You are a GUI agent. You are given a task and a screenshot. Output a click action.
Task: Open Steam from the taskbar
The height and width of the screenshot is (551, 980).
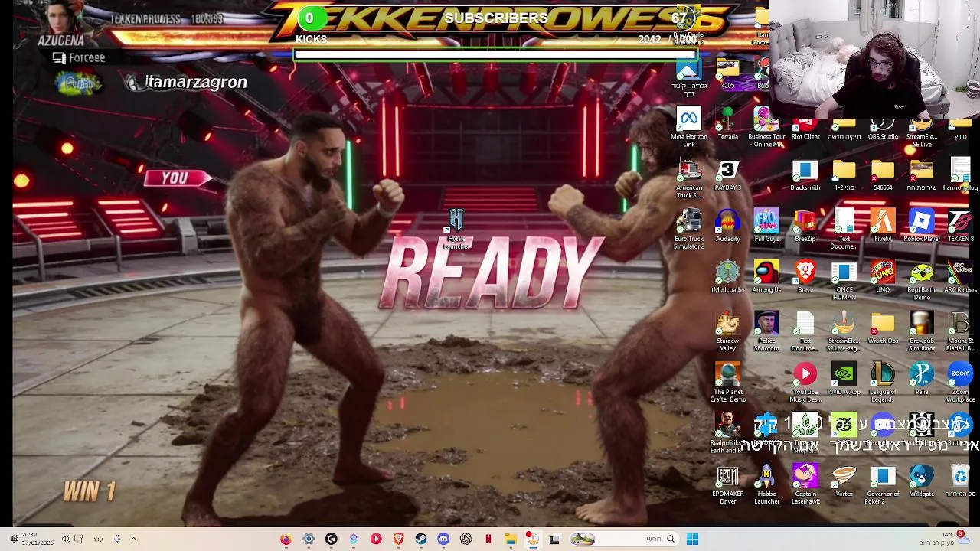(x=421, y=539)
